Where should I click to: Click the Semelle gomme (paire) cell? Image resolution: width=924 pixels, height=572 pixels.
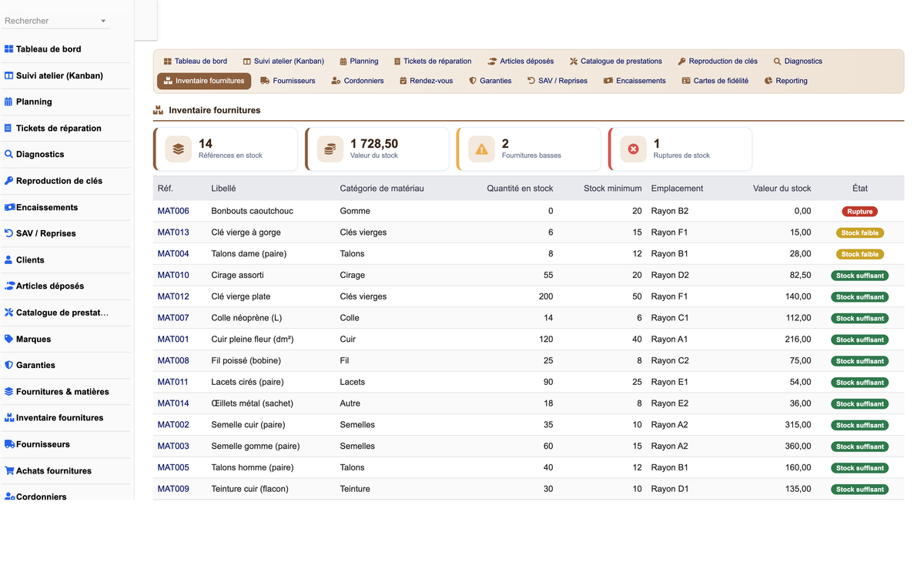tap(256, 447)
